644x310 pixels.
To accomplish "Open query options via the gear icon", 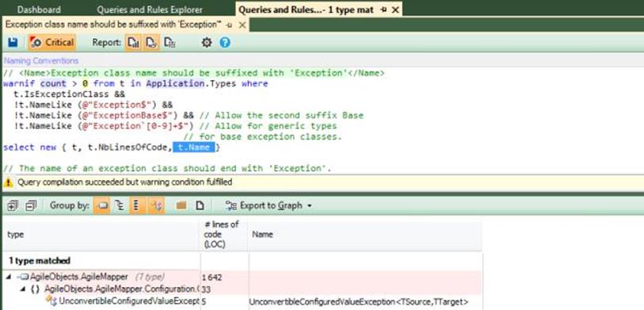I will coord(207,42).
